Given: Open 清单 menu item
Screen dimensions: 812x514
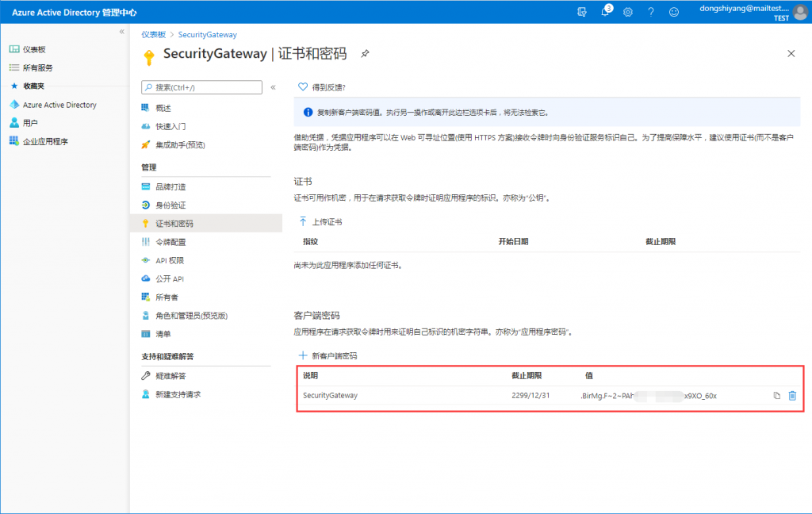Looking at the screenshot, I should click(x=163, y=334).
